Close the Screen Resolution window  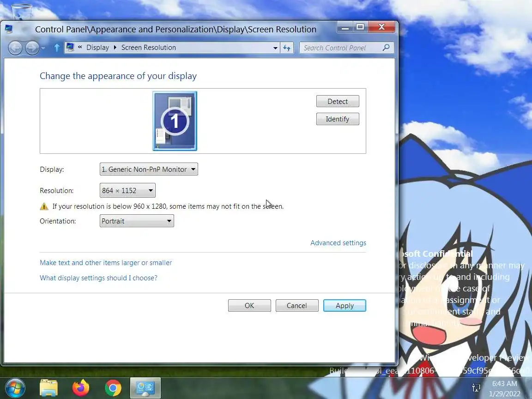click(382, 27)
